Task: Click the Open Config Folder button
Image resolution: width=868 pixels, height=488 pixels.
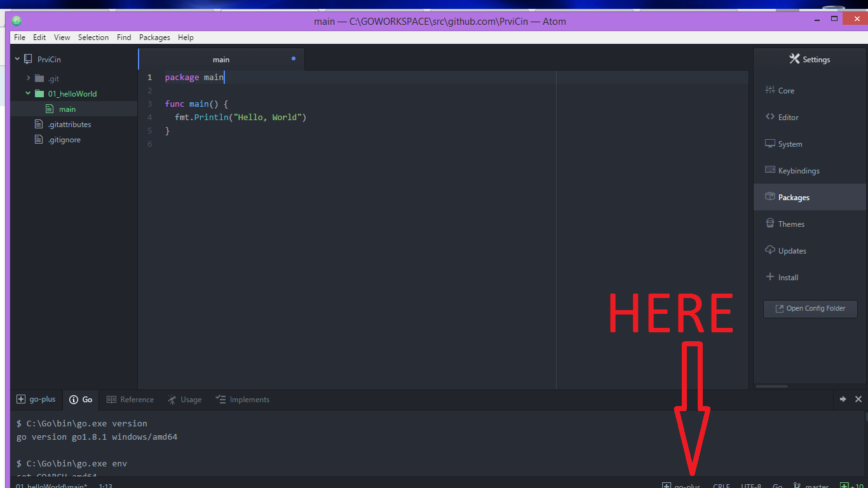Action: 810,309
